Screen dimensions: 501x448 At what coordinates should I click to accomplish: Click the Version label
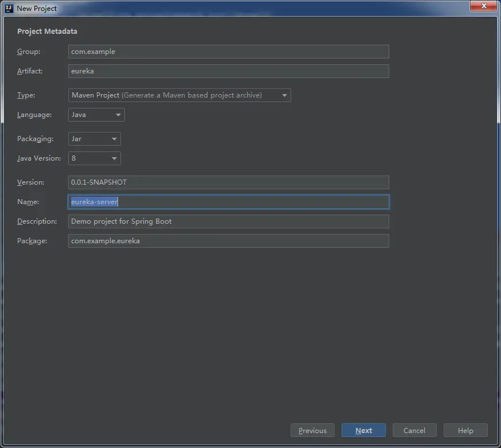tap(31, 182)
